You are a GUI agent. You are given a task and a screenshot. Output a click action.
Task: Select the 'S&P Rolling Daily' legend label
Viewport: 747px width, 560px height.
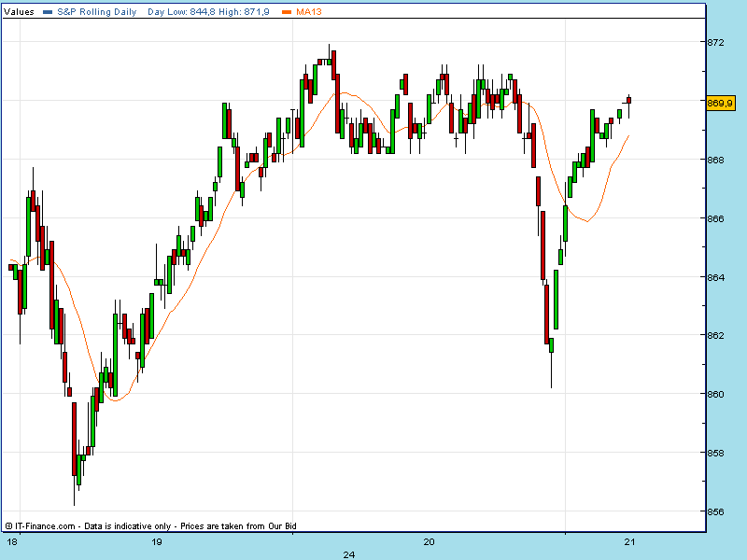[97, 12]
